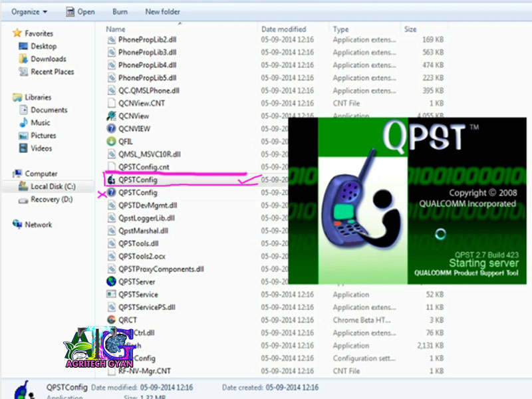Image resolution: width=532 pixels, height=399 pixels.
Task: Click the Open toolbar button
Action: pyautogui.click(x=80, y=12)
